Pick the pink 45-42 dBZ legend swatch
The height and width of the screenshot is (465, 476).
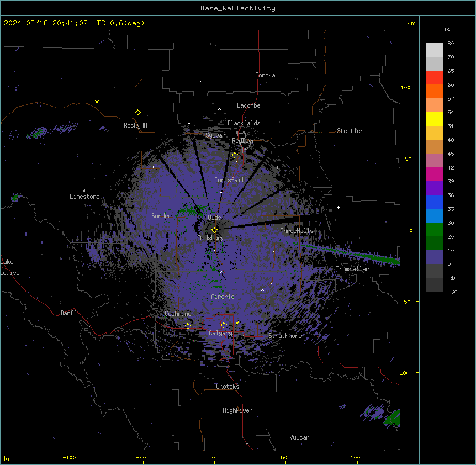(x=434, y=161)
